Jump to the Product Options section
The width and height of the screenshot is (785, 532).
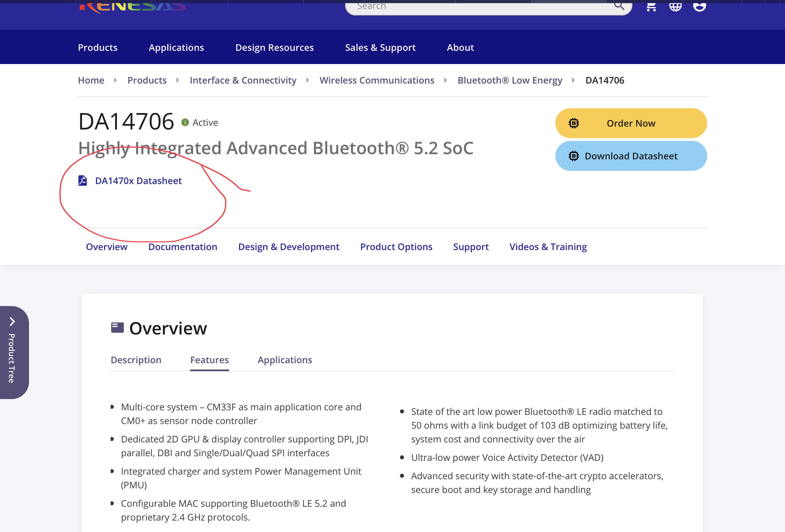pos(396,247)
